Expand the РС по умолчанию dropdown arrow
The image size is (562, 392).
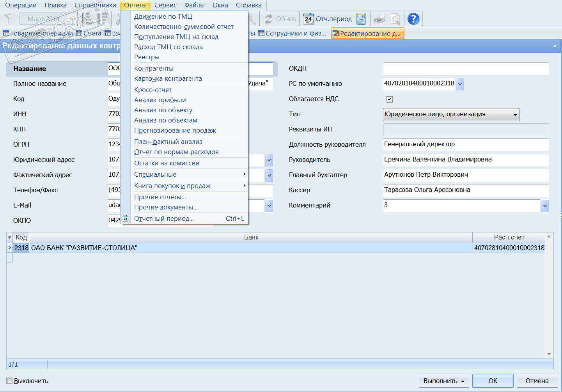point(460,84)
